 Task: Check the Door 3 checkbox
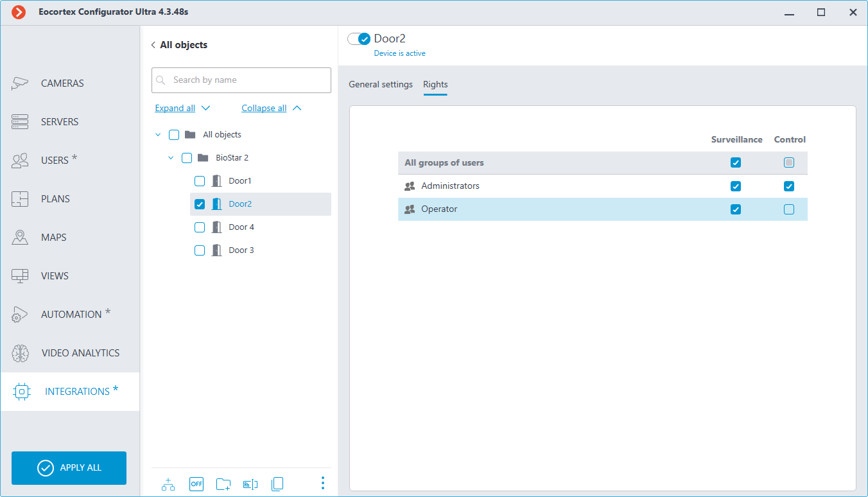200,250
